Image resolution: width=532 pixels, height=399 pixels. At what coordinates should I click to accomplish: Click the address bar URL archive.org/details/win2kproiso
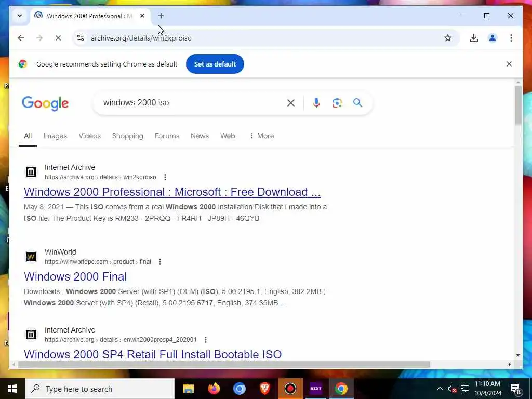pyautogui.click(x=141, y=38)
